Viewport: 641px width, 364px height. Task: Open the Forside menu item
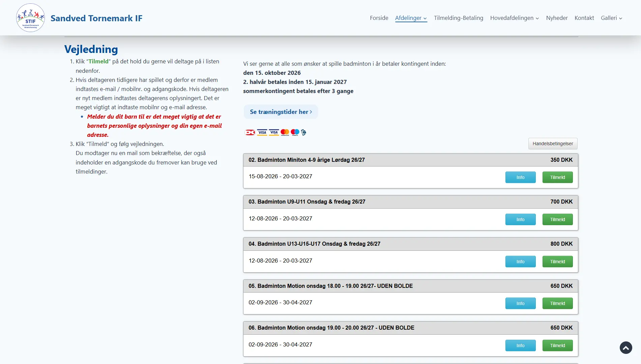pyautogui.click(x=379, y=18)
